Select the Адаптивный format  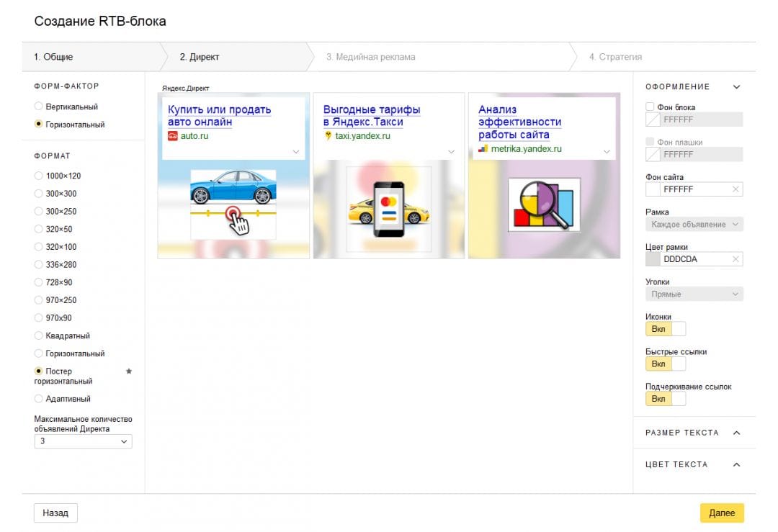tap(38, 399)
